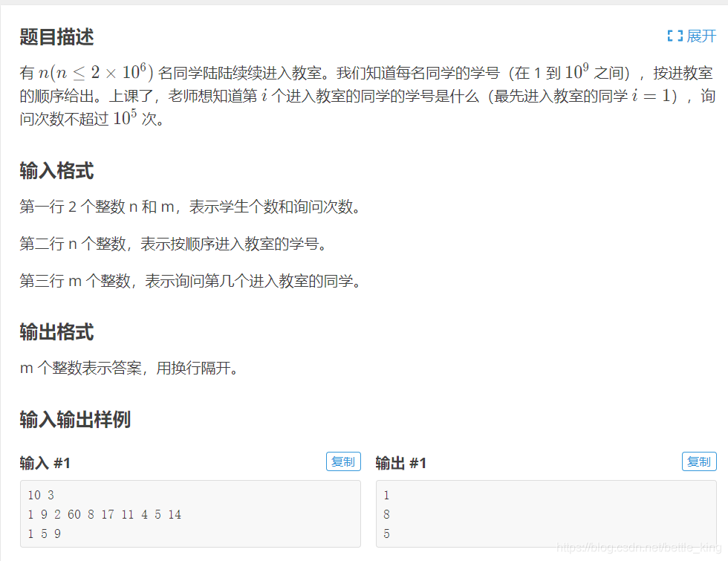728x561 pixels.
Task: Click the 展开 link text
Action: (701, 36)
